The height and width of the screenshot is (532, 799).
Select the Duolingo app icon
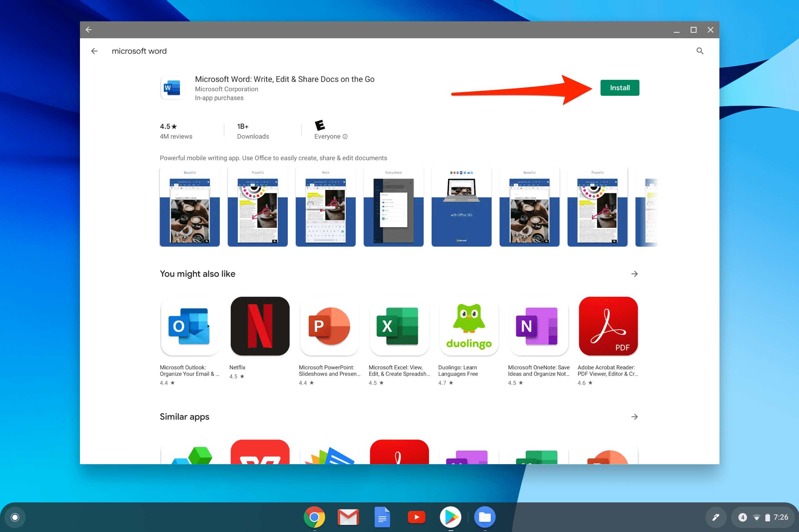(469, 326)
